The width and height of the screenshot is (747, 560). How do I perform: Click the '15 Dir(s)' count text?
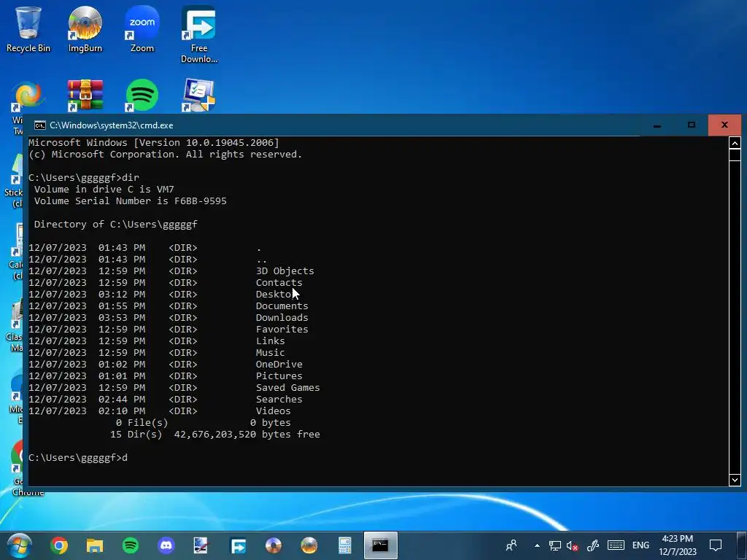coord(136,435)
